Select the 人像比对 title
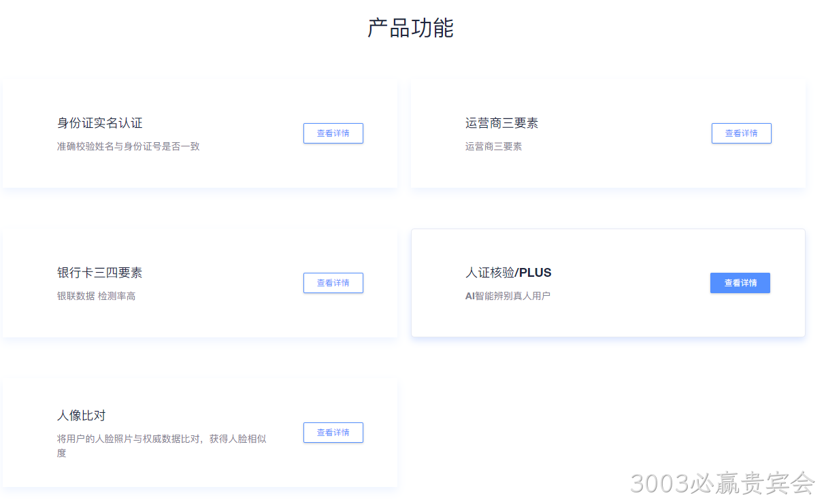The image size is (826, 504). [82, 416]
